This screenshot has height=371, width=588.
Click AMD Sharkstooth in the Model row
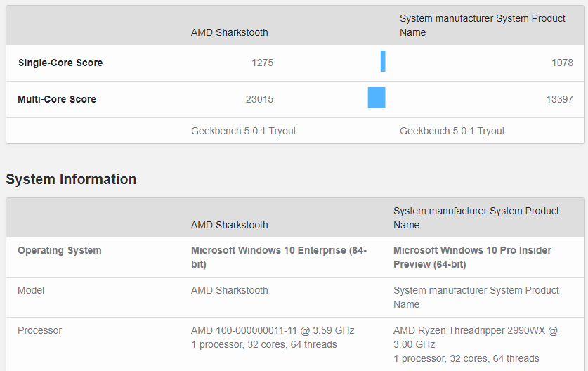[x=230, y=291]
